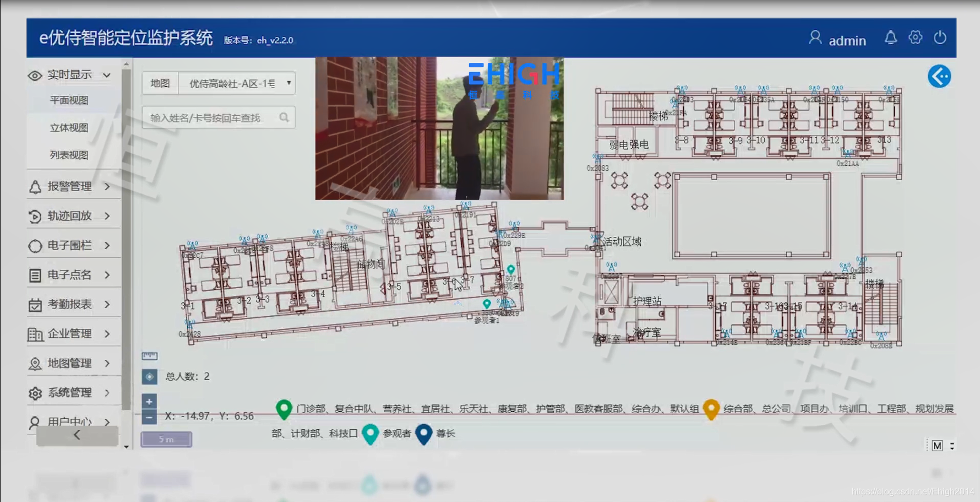
Task: Expand the 地图管理 chevron
Action: 107,363
